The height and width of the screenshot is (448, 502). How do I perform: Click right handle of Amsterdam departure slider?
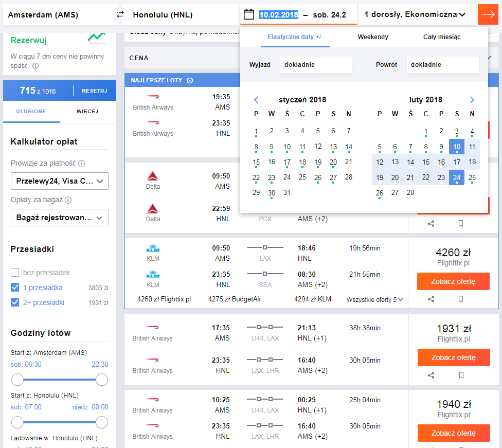(x=102, y=380)
